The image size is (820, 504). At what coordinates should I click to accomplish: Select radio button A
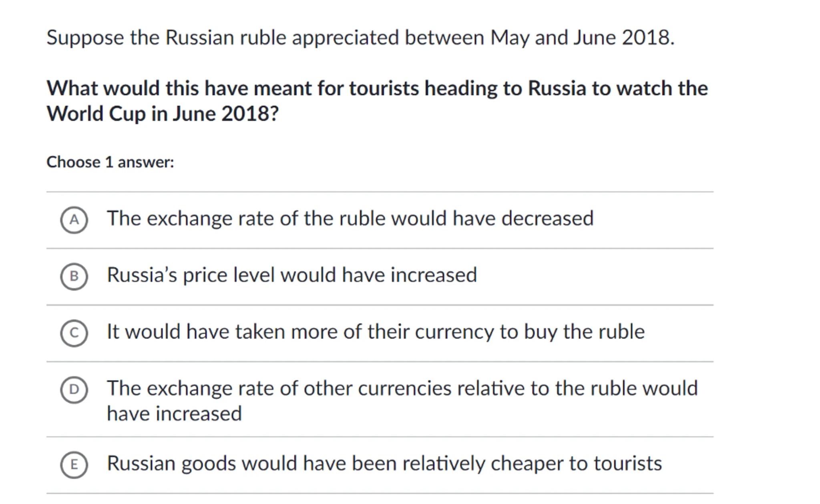click(x=74, y=220)
